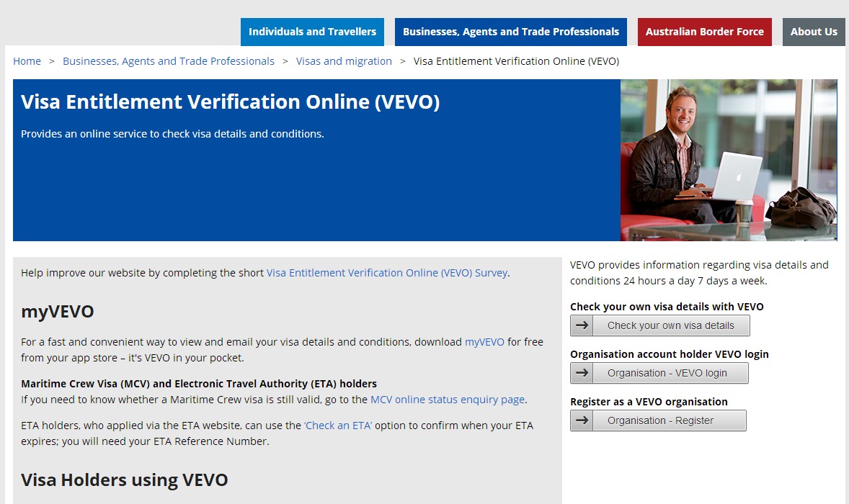Click the Visa Holders using VEVO heading
The width and height of the screenshot is (849, 504).
click(125, 480)
